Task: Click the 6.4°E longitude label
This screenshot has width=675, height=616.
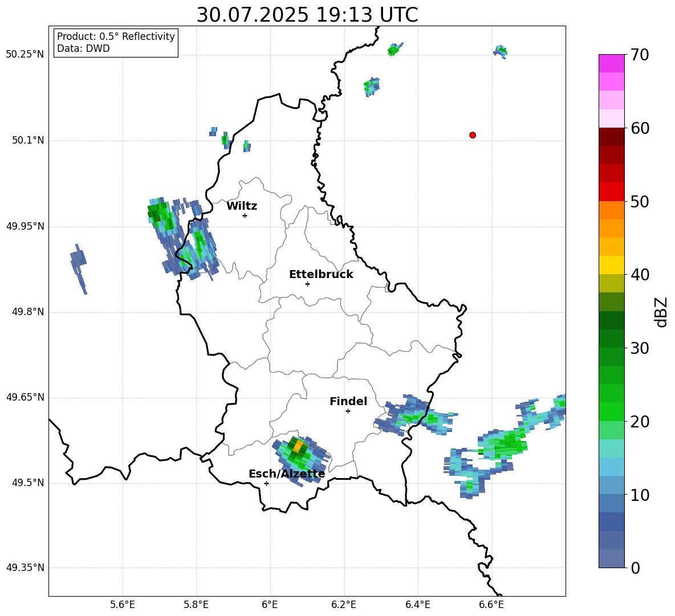Action: 417,605
